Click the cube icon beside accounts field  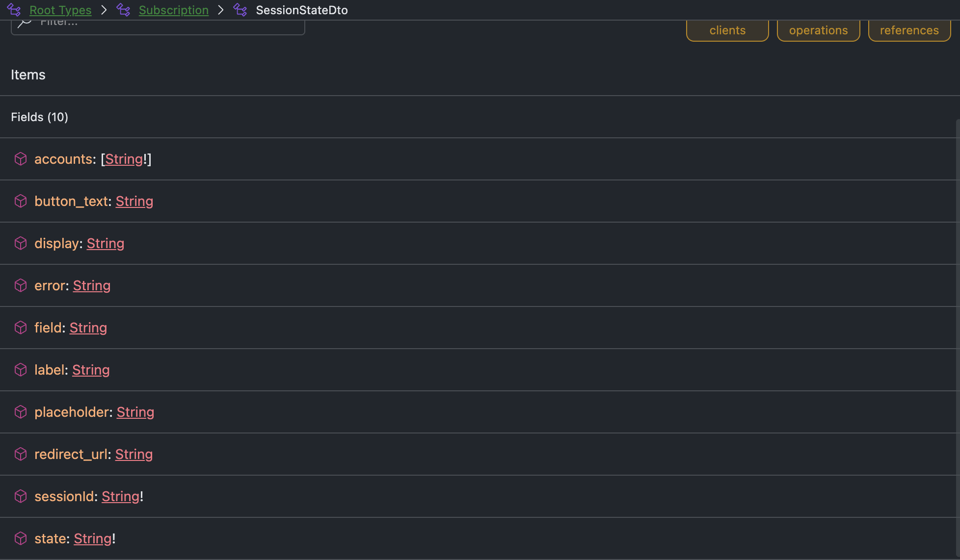pos(21,159)
